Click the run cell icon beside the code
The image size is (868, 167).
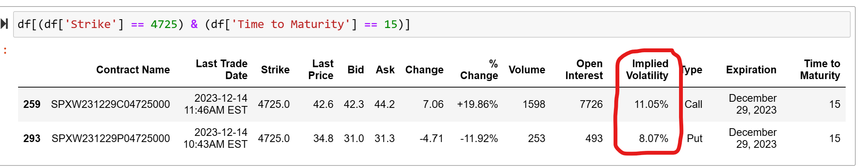tap(5, 24)
